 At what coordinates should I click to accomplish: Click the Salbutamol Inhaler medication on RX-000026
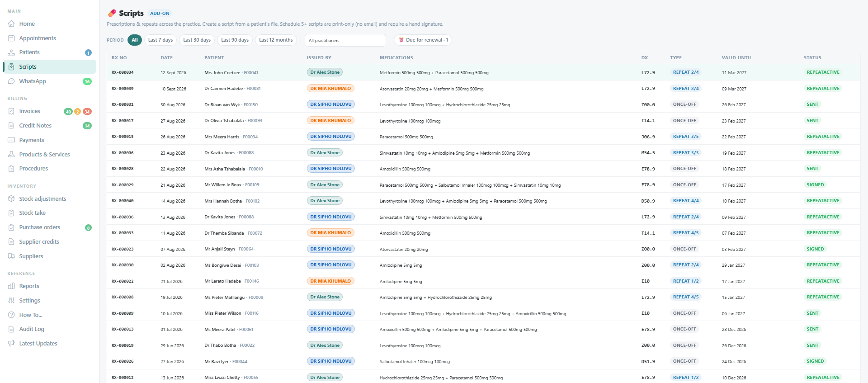(x=415, y=362)
